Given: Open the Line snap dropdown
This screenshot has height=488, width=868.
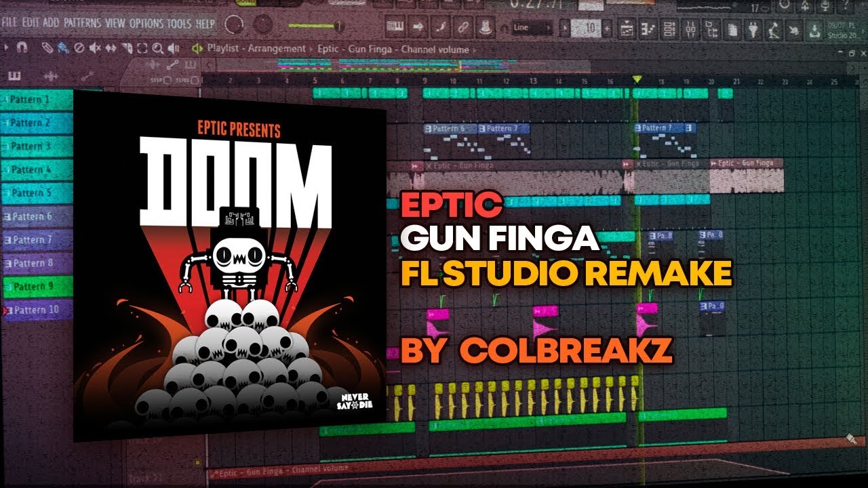Looking at the screenshot, I should [532, 28].
